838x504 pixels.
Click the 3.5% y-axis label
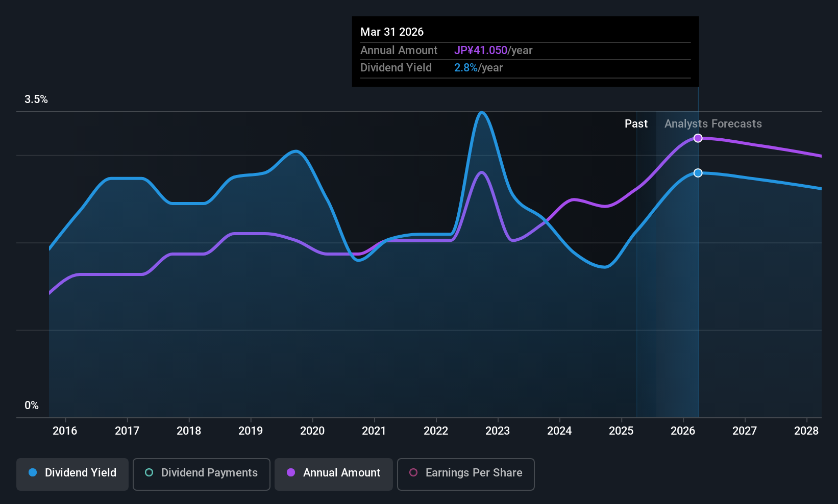[36, 99]
